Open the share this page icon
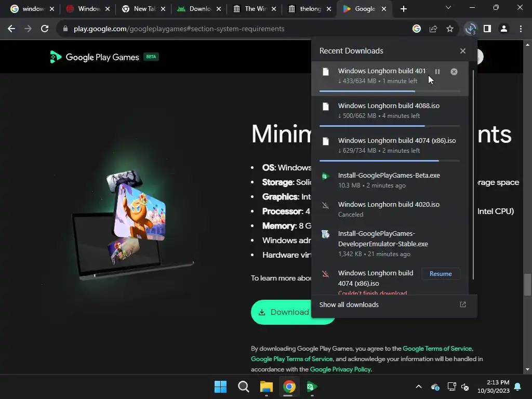The image size is (532, 399). 433,29
